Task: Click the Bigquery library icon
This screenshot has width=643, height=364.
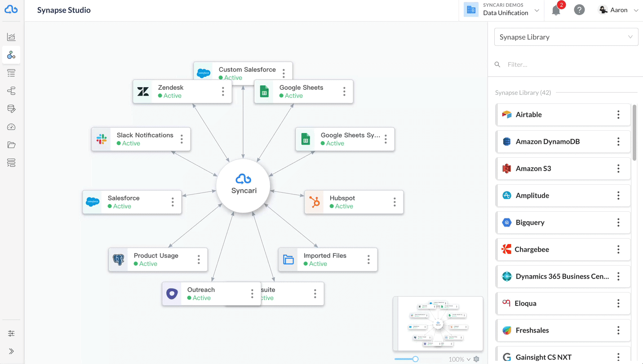Action: [x=507, y=222]
